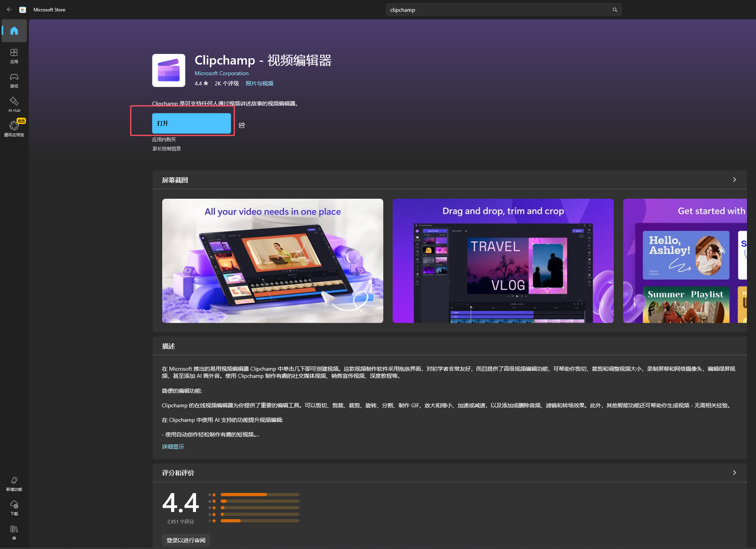Image resolution: width=756 pixels, height=549 pixels.
Task: Open the Apps (应用) sidebar section
Action: click(x=14, y=55)
